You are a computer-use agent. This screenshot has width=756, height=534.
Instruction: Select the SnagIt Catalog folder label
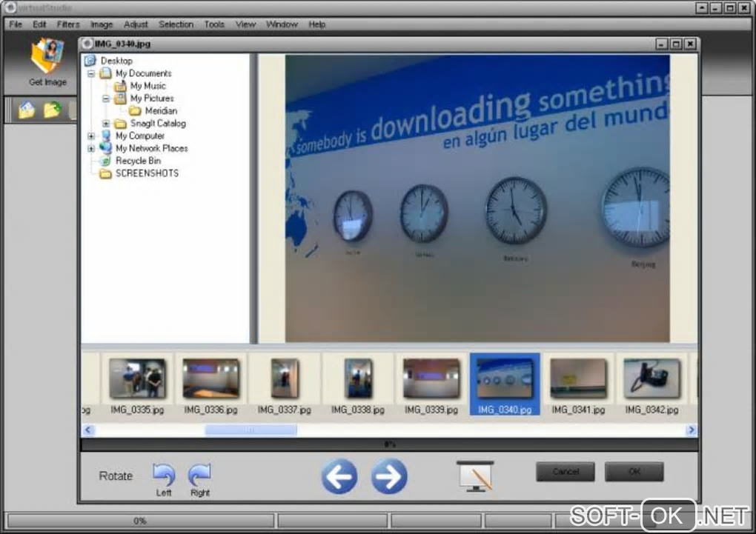(x=158, y=124)
